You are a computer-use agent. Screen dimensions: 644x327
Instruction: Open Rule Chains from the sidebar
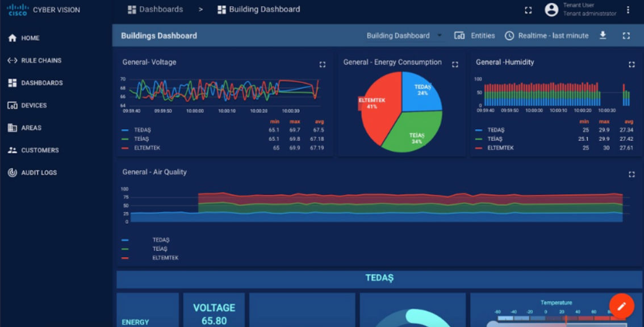[x=41, y=61]
